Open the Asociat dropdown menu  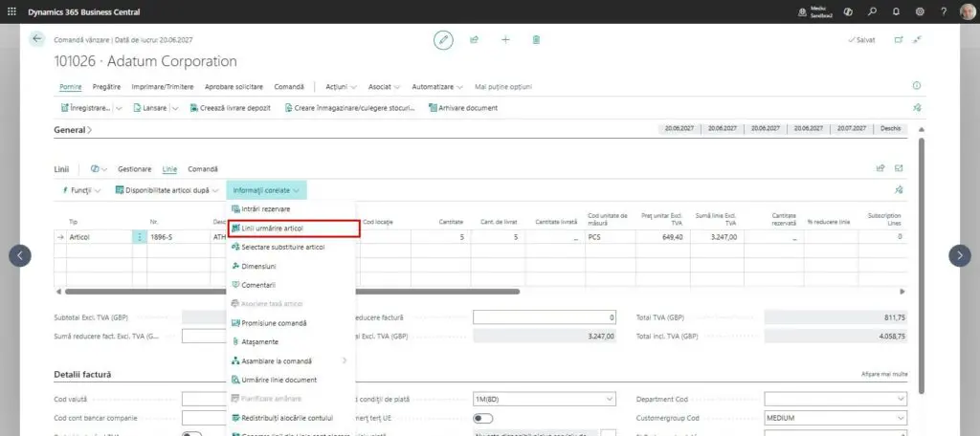point(384,87)
